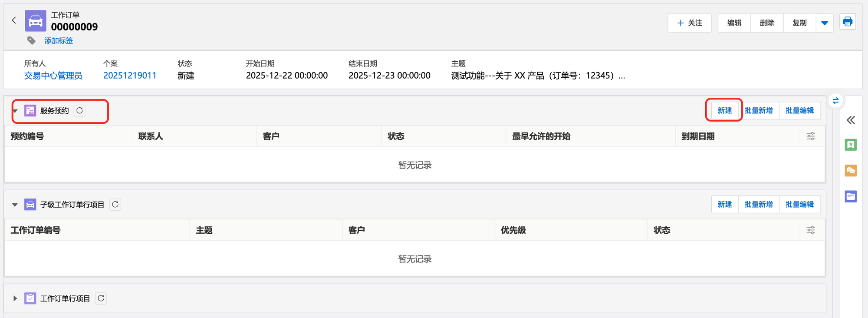Open the more actions dropdown next to 复制
868x318 pixels.
pos(825,23)
